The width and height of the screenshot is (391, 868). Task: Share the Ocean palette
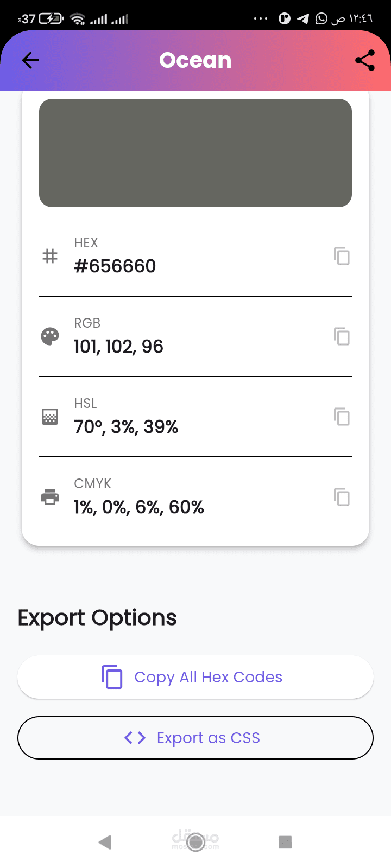(365, 60)
